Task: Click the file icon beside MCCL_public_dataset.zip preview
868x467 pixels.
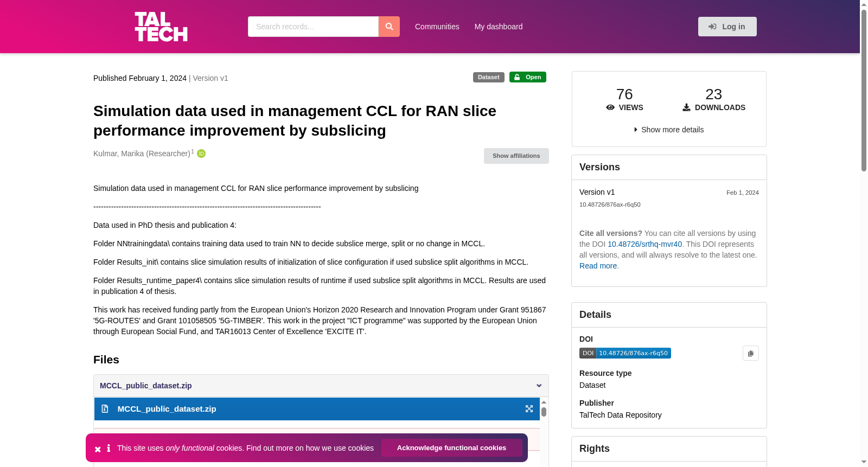Action: click(x=105, y=409)
